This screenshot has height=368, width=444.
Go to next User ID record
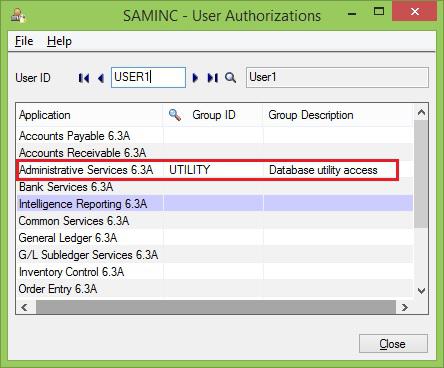tap(195, 78)
